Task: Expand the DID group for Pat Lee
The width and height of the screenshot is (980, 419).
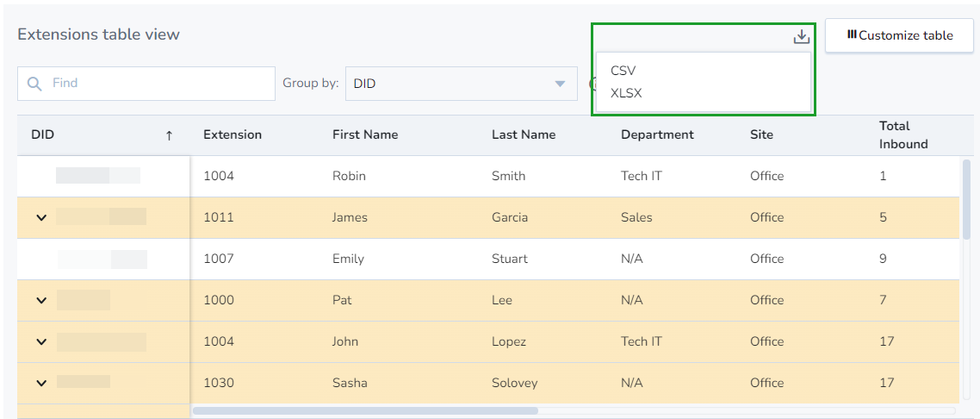Action: click(x=41, y=300)
